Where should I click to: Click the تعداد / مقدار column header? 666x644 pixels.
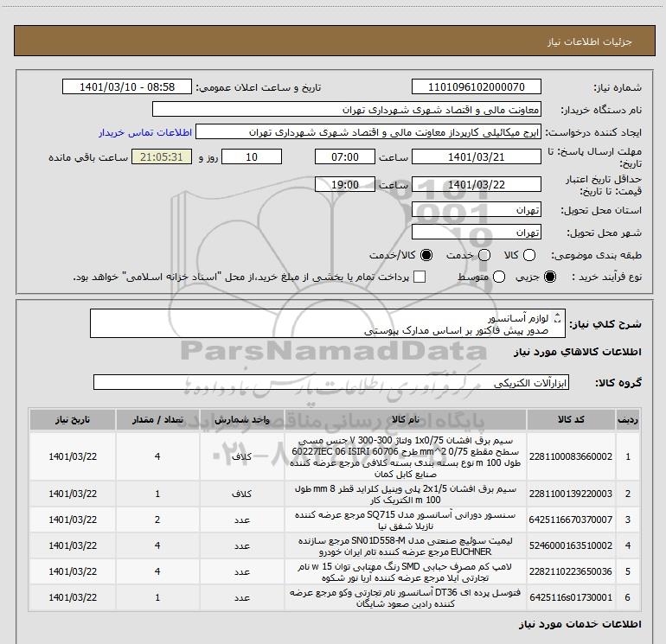[x=157, y=419]
